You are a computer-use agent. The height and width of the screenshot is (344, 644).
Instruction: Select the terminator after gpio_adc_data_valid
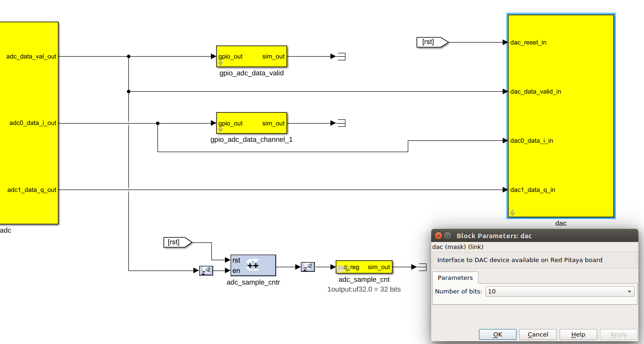click(342, 56)
